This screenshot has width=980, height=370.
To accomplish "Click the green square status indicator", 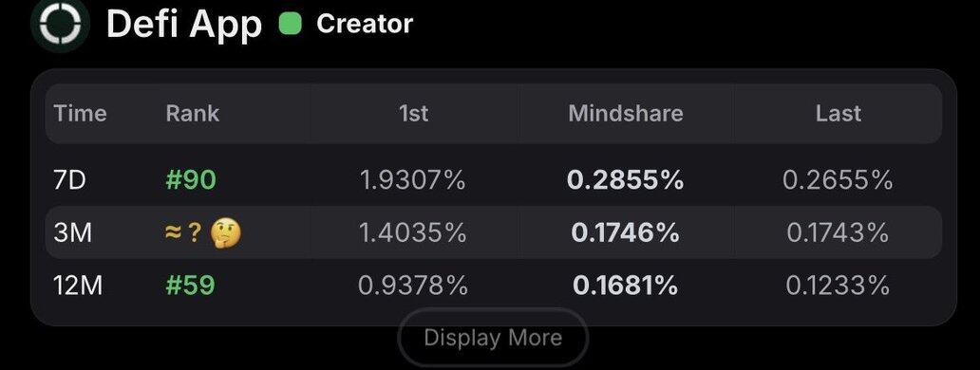I will [290, 25].
